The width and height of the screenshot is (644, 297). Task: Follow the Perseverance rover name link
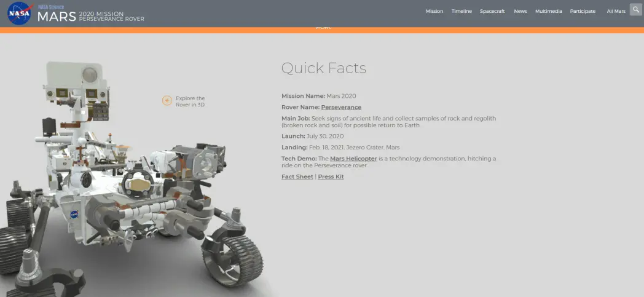click(x=341, y=107)
